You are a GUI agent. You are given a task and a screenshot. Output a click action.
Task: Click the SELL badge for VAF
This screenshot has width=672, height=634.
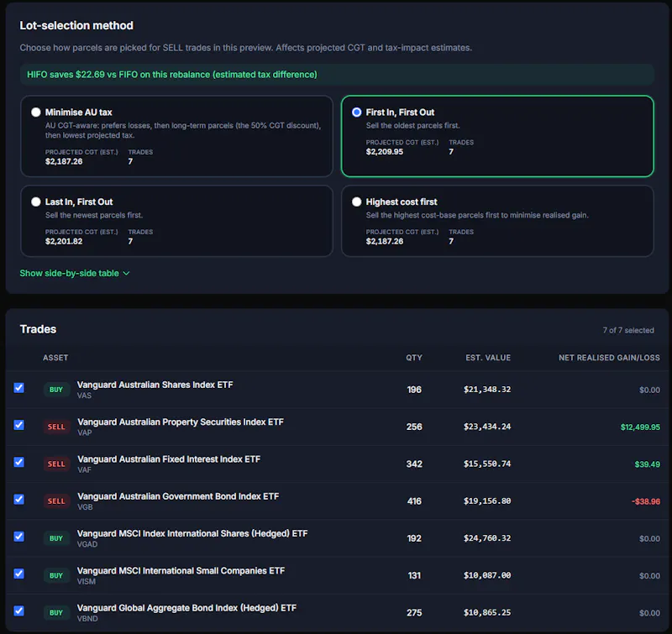point(56,464)
